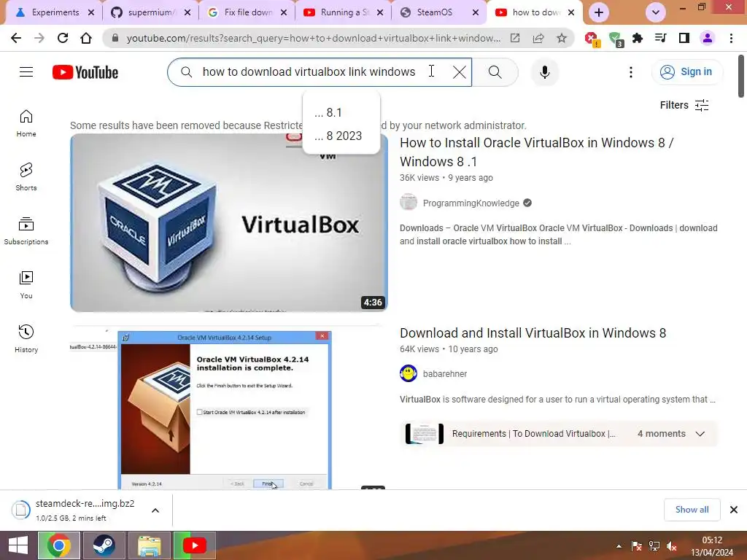Screen dimensions: 747x560
Task: Go forward in browser
Action: click(39, 38)
